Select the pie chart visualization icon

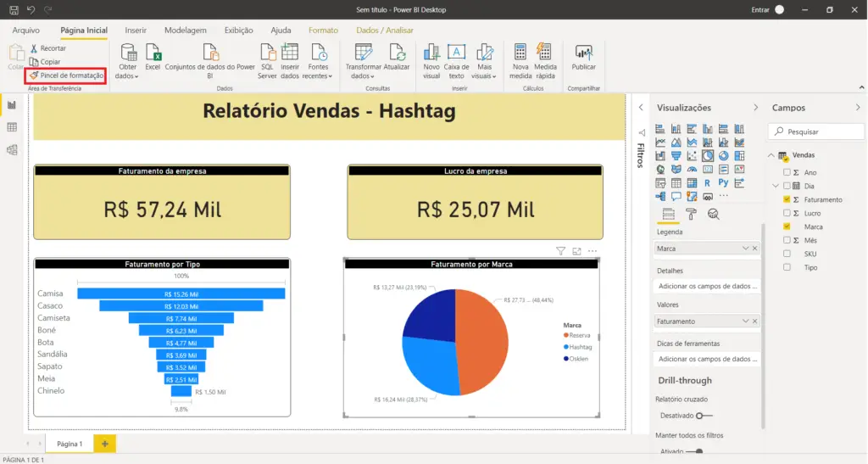pyautogui.click(x=708, y=155)
